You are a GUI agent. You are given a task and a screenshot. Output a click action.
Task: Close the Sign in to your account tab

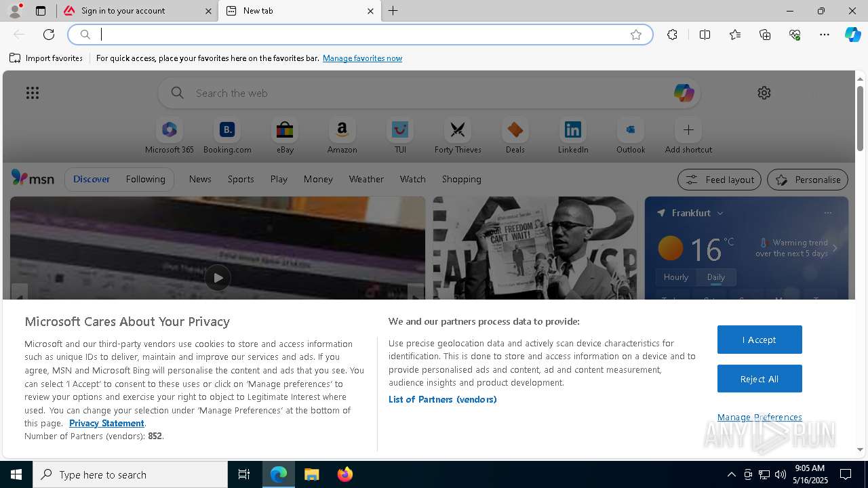[209, 11]
